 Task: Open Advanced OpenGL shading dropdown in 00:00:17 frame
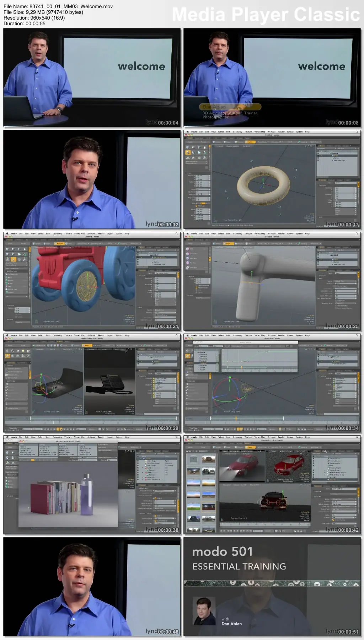point(232,146)
